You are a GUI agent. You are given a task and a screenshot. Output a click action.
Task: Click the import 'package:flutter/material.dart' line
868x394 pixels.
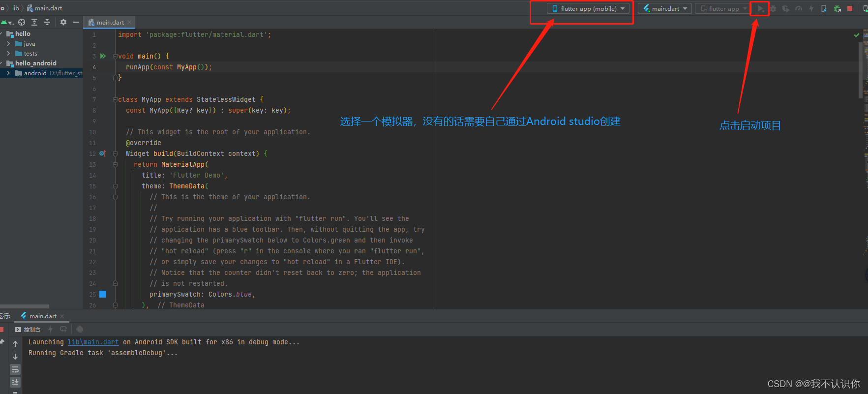[x=194, y=34]
